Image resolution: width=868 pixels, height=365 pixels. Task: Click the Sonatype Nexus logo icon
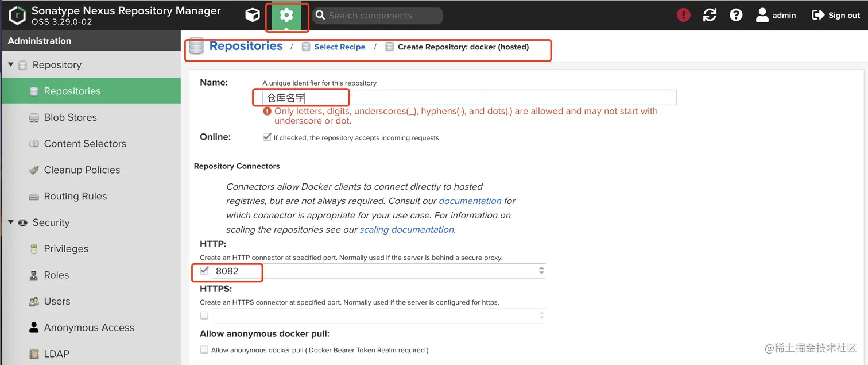tap(18, 16)
